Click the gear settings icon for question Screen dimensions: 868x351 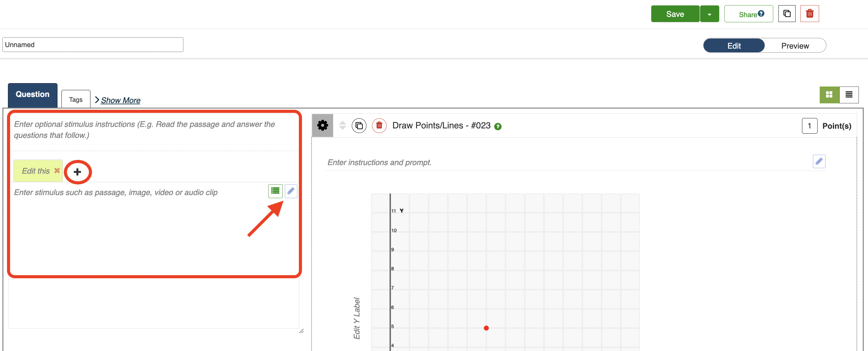click(x=322, y=125)
